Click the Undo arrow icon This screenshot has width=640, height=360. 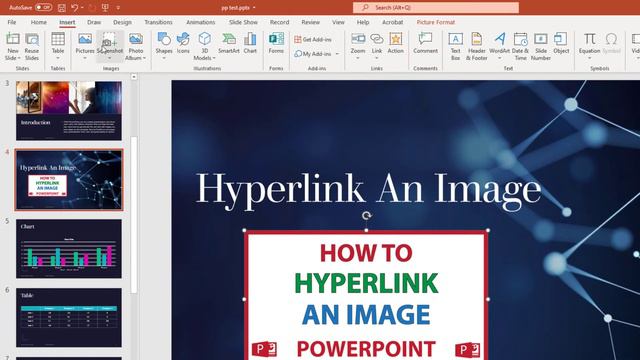[x=74, y=7]
